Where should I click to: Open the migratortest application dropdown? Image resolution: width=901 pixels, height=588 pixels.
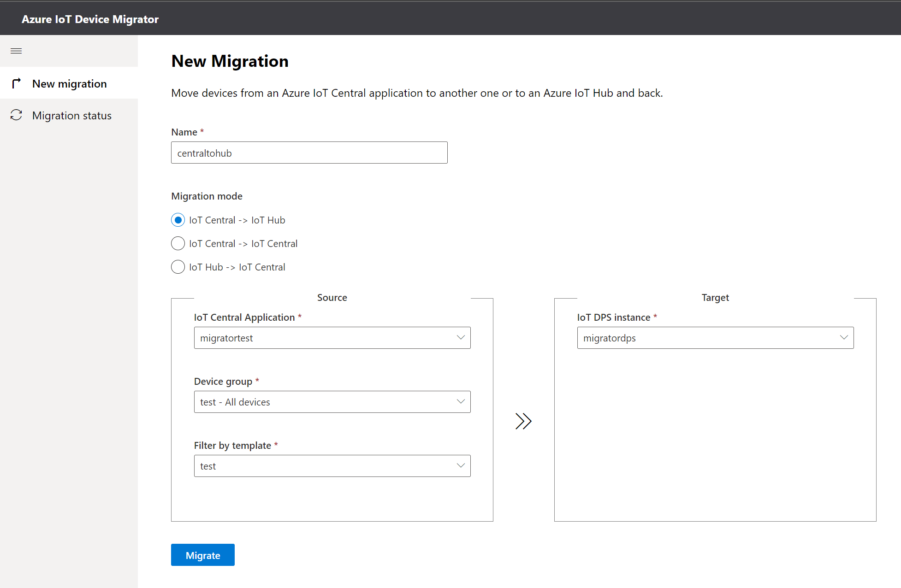click(x=323, y=338)
